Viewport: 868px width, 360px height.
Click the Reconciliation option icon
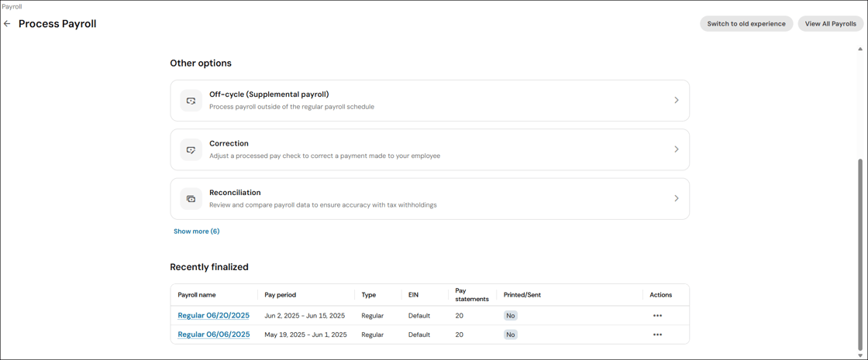[x=191, y=199]
